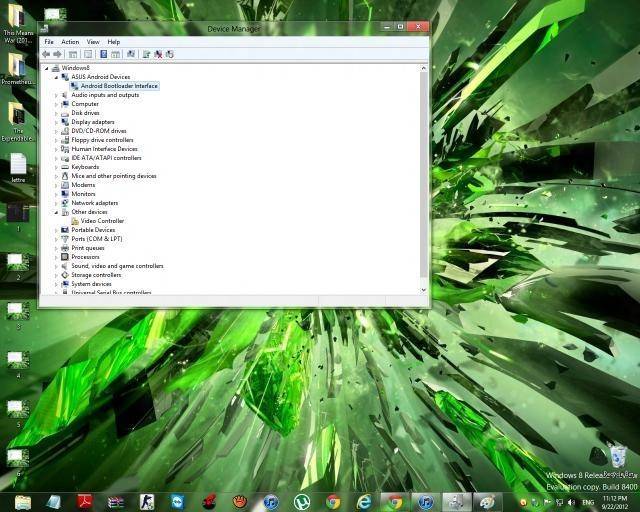The width and height of the screenshot is (640, 512).
Task: Select the Computer category label
Action: click(x=85, y=104)
